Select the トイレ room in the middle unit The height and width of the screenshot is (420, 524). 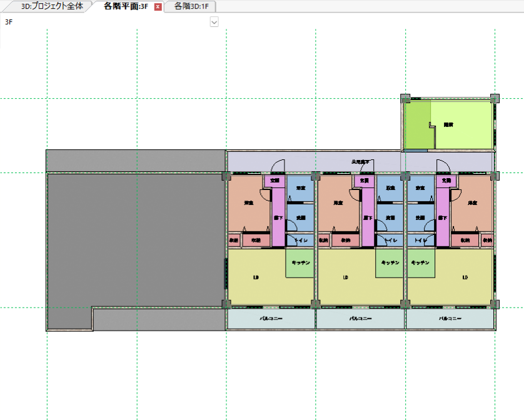tap(390, 240)
